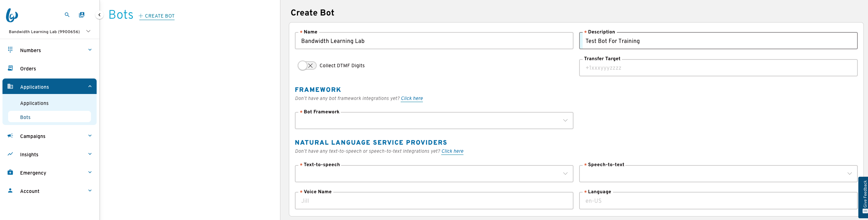The image size is (868, 220).
Task: Click the Create Bot panel title
Action: 312,13
